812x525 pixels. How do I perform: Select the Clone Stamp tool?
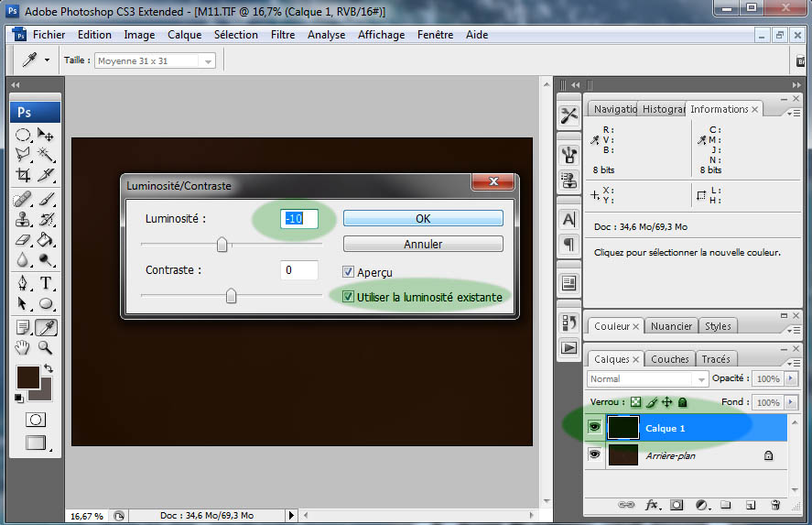pyautogui.click(x=23, y=219)
